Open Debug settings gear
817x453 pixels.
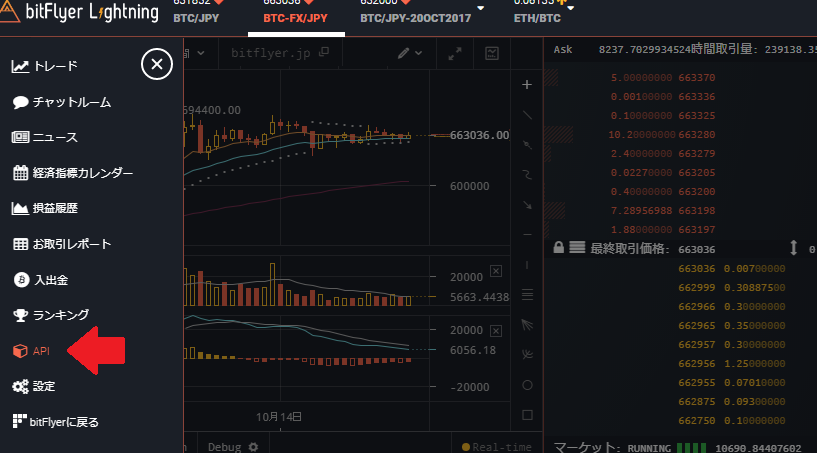[253, 447]
